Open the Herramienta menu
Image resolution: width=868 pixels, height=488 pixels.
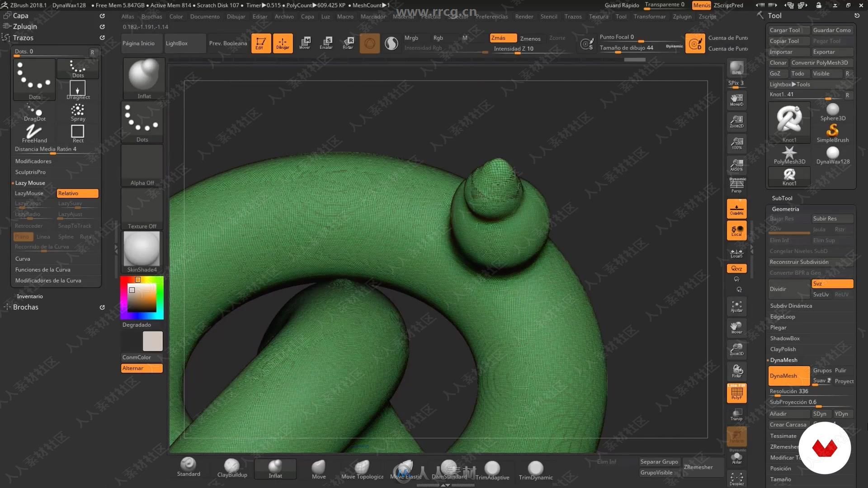(620, 16)
